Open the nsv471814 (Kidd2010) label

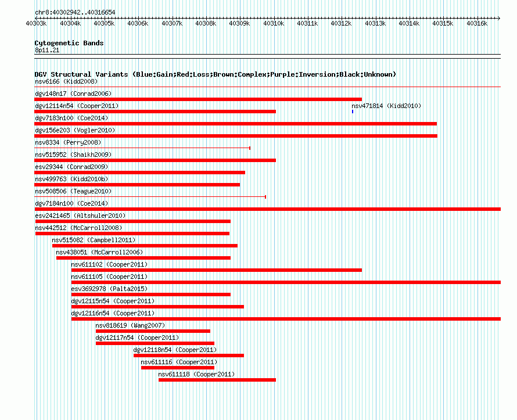coord(386,106)
